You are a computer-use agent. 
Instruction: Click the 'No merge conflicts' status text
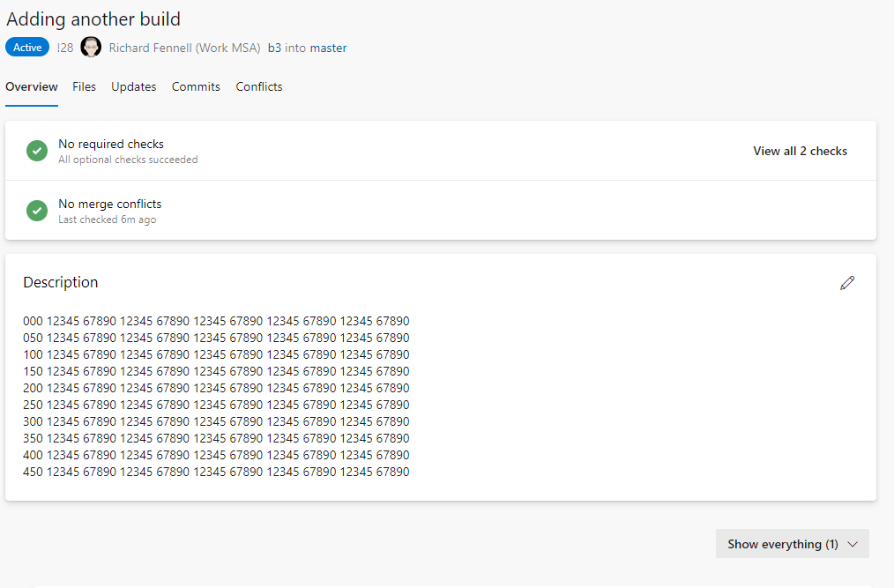109,203
